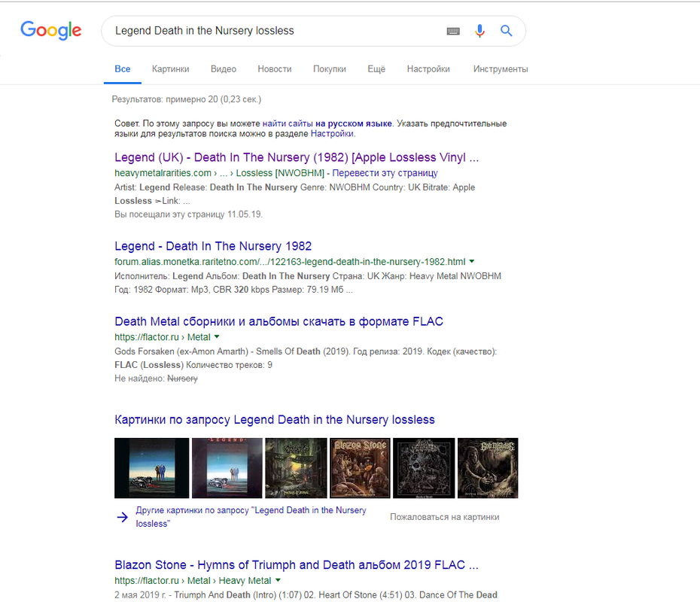Click 'Другие картинки по запросу' link
The height and width of the screenshot is (602, 700).
251,517
